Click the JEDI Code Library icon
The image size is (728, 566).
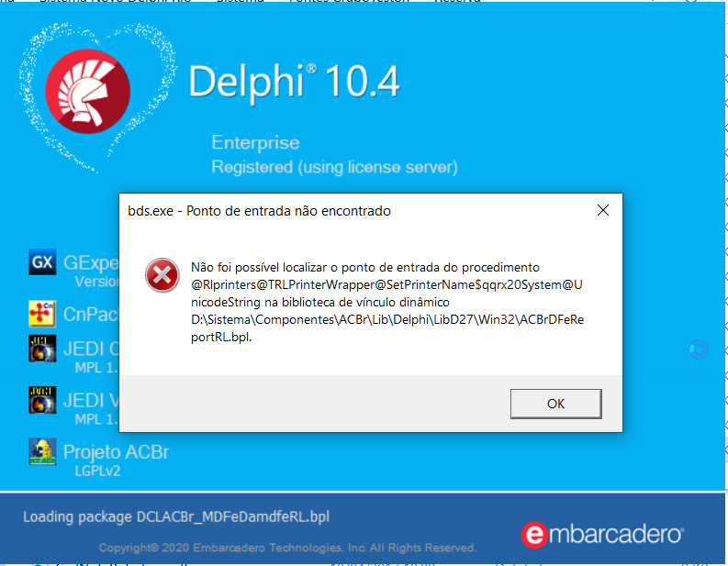pos(42,349)
